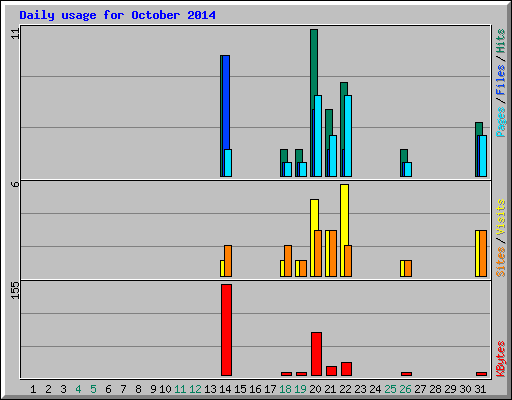Click the 'Visits' legend label
The height and width of the screenshot is (400, 512).
click(500, 217)
